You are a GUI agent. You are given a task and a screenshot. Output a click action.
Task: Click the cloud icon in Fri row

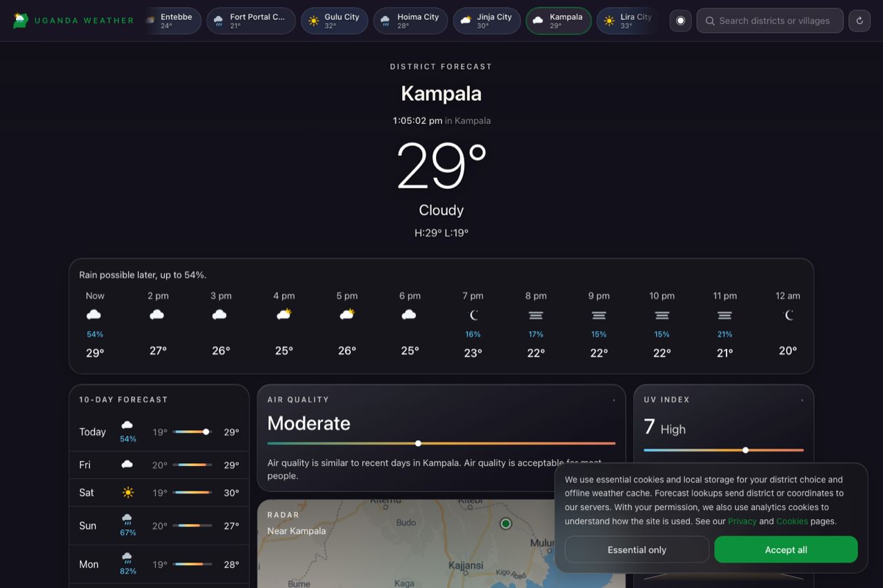click(x=127, y=465)
